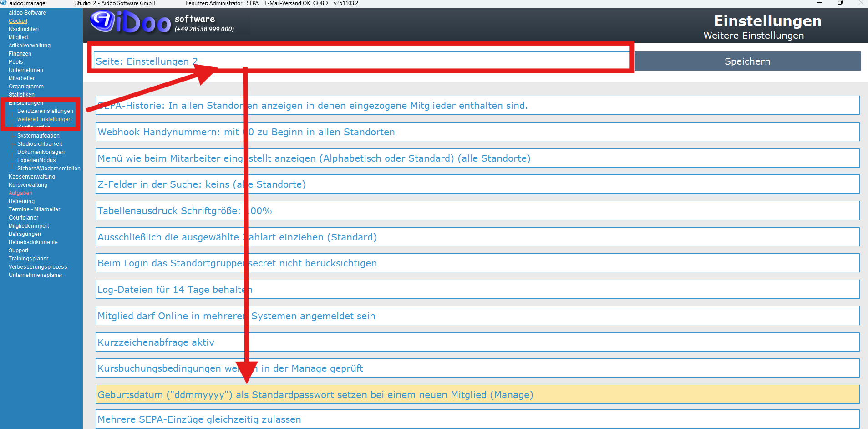Open Nachrichten in the sidebar menu

click(24, 29)
